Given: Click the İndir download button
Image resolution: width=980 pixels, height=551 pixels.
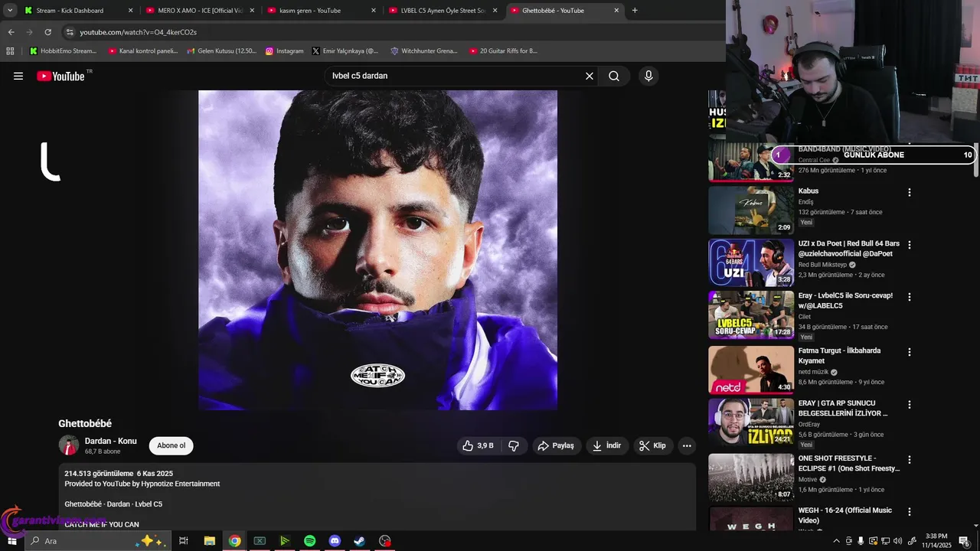Looking at the screenshot, I should (607, 445).
